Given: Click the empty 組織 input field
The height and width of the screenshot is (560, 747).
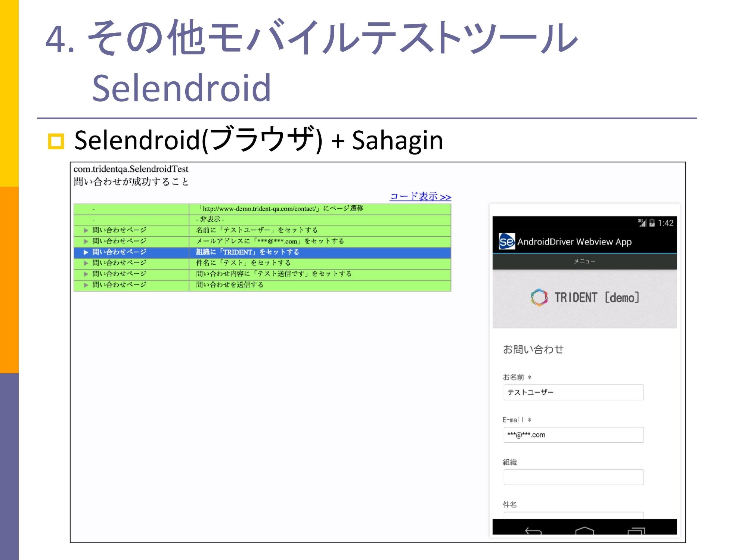Looking at the screenshot, I should tap(573, 477).
